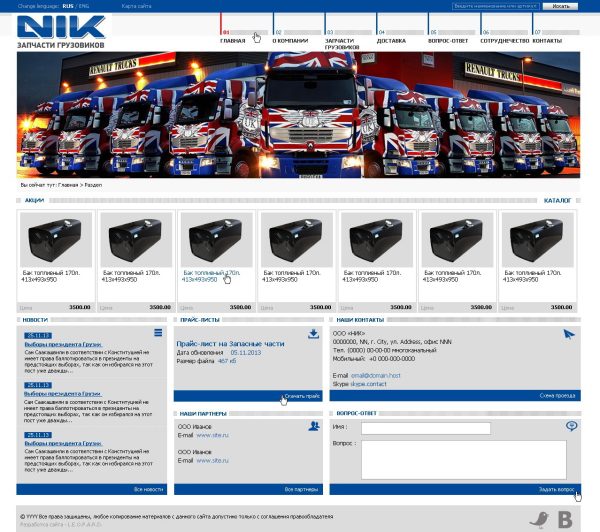Open ВОПРОС-ОТВЕТ menu item
This screenshot has width=600, height=532.
[448, 41]
